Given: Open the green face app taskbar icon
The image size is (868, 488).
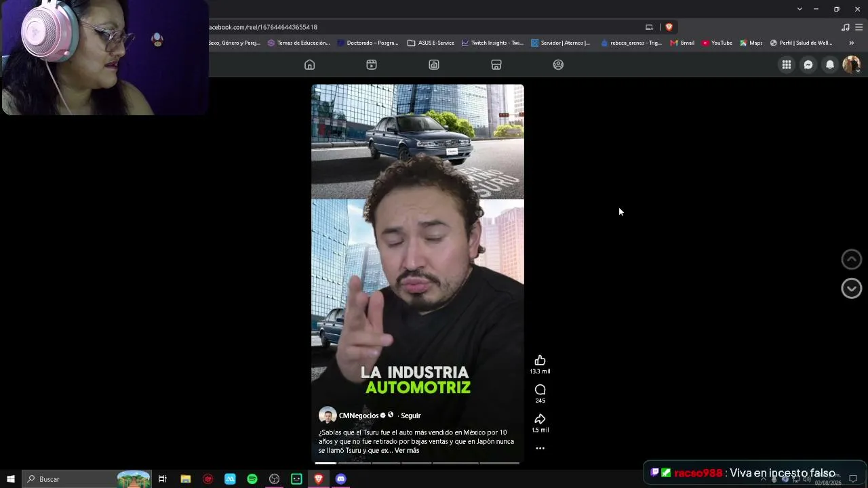Looking at the screenshot, I should point(296,479).
